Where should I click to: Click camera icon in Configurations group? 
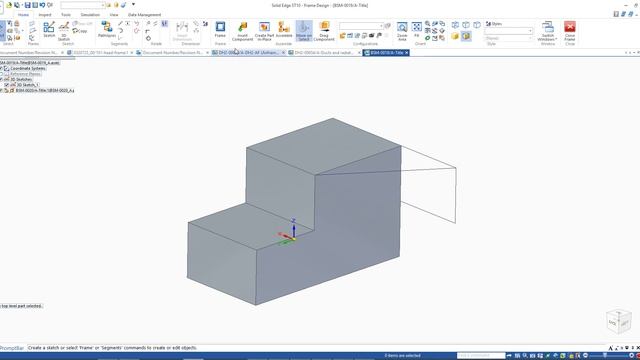click(x=372, y=36)
